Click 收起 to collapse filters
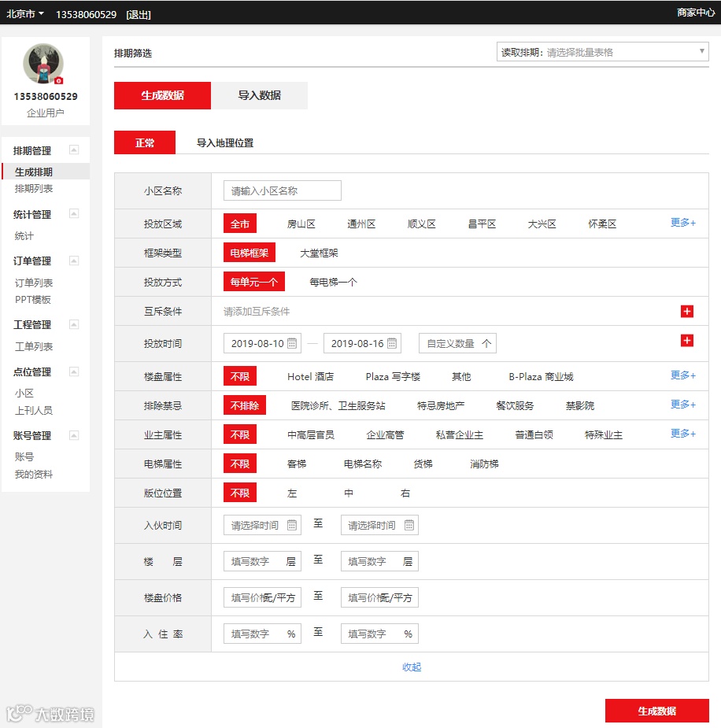 pyautogui.click(x=412, y=667)
